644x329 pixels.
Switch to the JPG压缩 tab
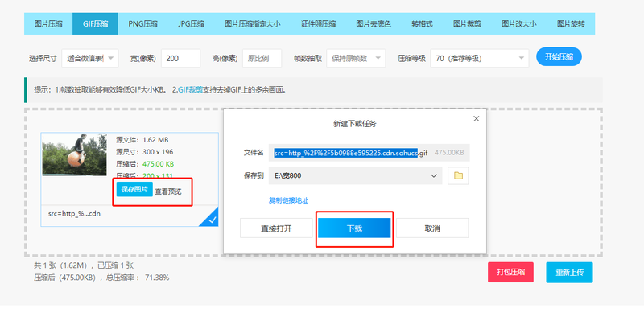[x=191, y=24]
